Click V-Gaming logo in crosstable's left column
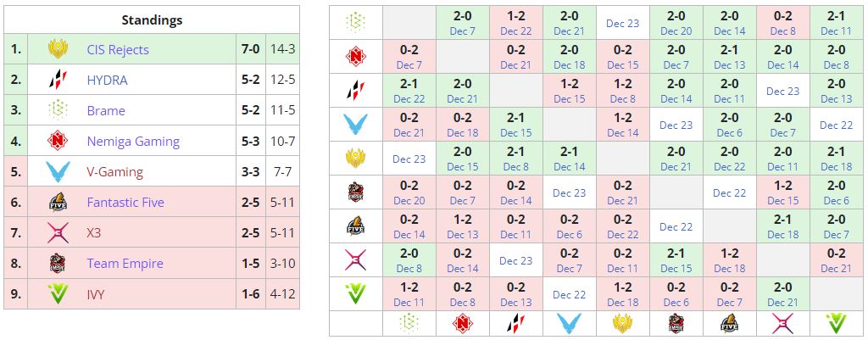The width and height of the screenshot is (868, 340). [x=355, y=125]
